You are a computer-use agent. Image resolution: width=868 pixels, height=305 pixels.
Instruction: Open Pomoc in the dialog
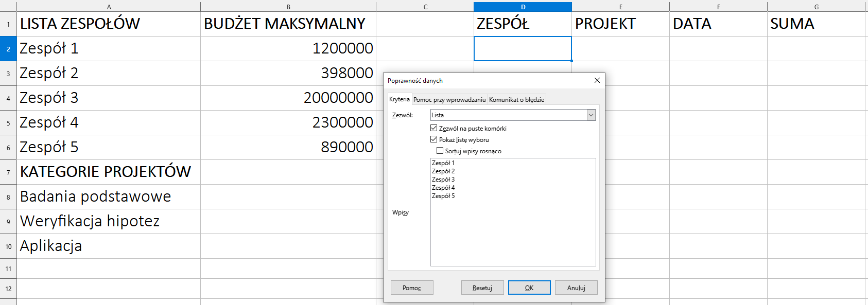(x=411, y=288)
